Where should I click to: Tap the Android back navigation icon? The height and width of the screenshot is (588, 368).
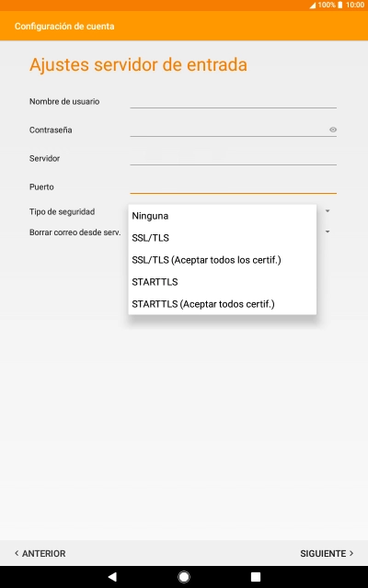[x=112, y=576]
